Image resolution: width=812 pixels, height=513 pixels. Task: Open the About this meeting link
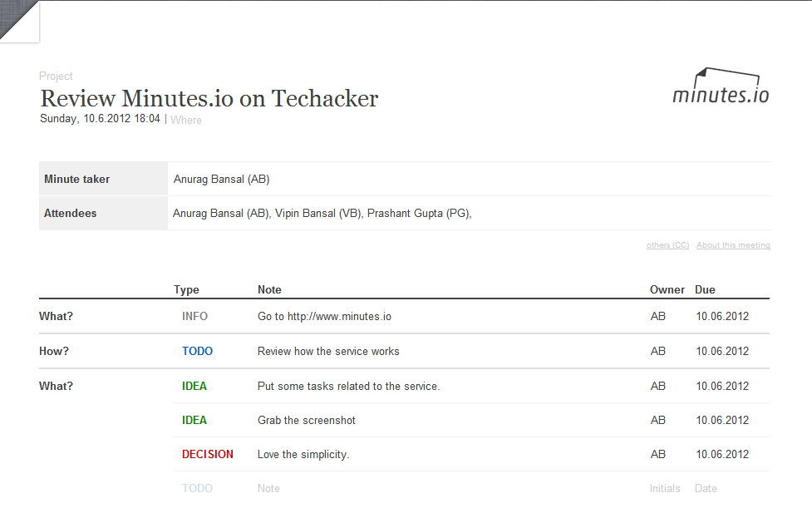coord(733,244)
